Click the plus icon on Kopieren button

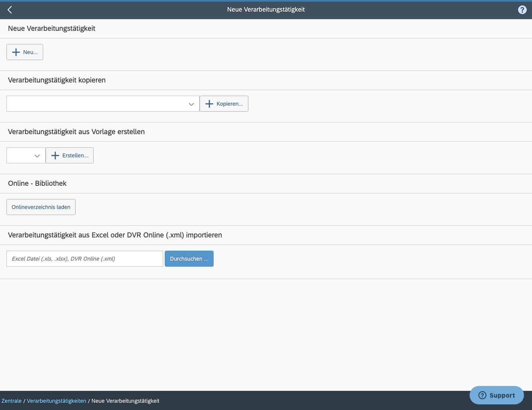(209, 103)
